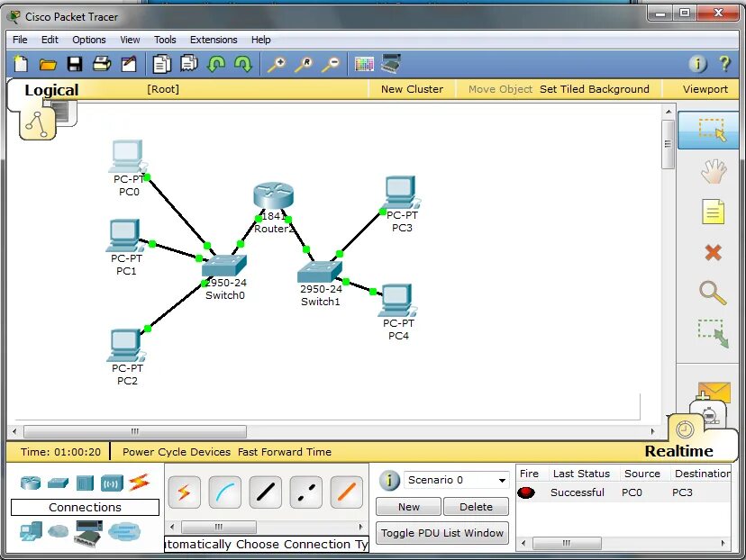Select the Switch0 2950-24 device
This screenshot has height=560, width=746.
224,266
